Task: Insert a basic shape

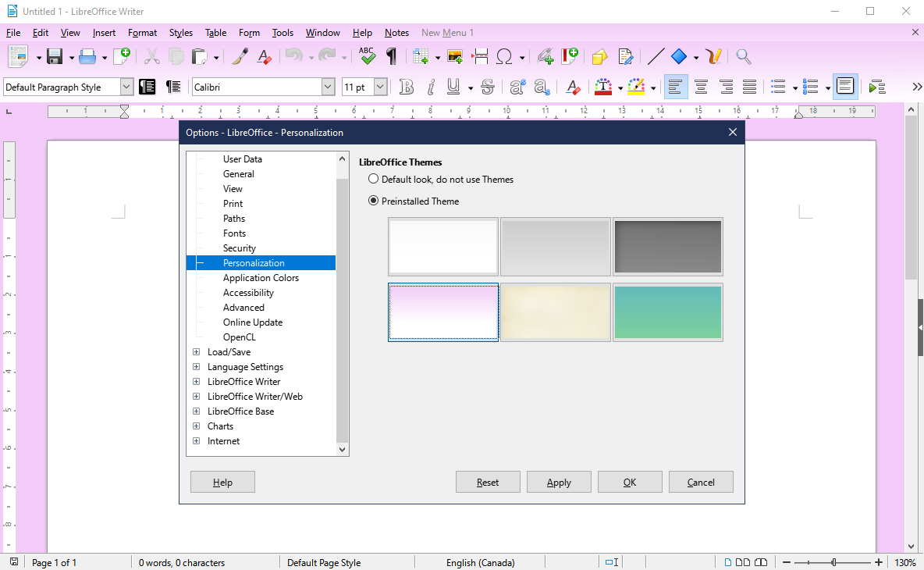Action: (x=678, y=56)
